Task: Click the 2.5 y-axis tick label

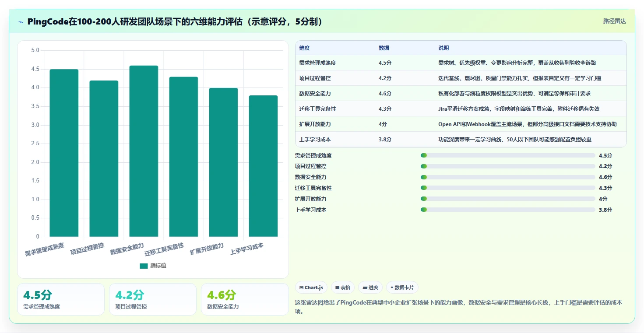Action: pos(35,144)
